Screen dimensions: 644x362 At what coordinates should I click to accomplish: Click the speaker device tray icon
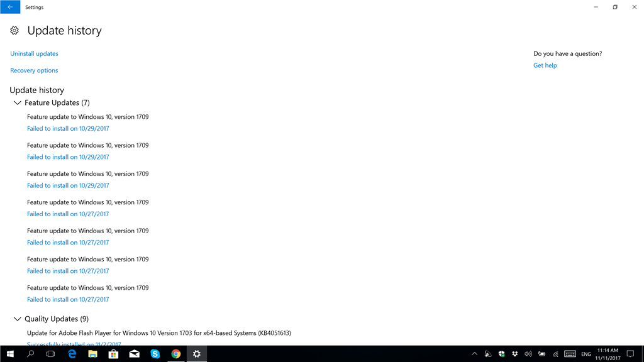click(488, 354)
